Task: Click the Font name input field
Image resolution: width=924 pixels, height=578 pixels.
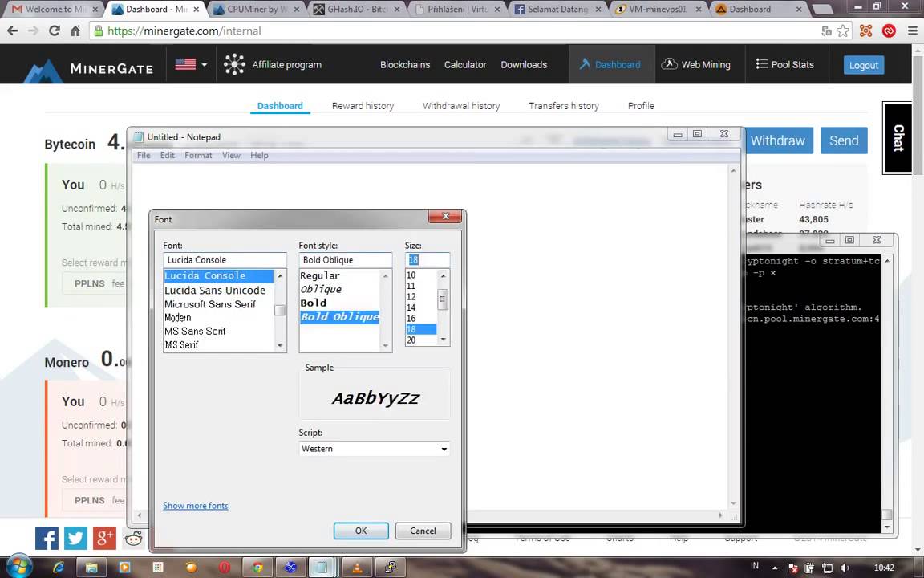Action: pos(225,259)
